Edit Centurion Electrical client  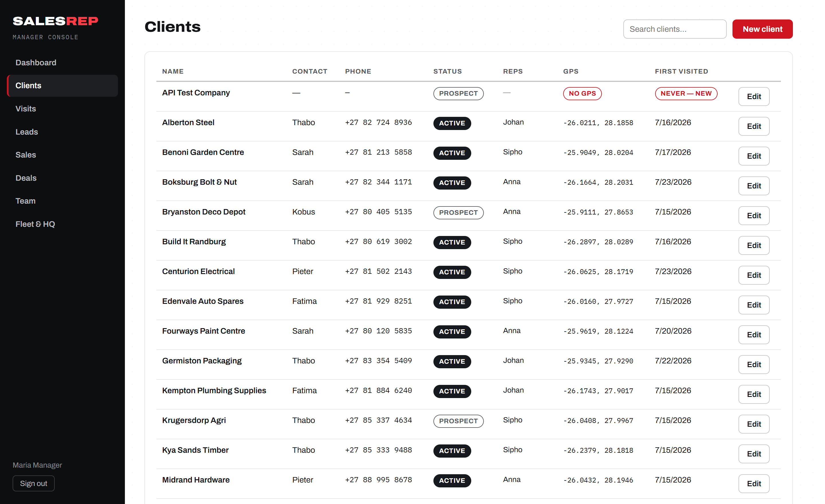click(x=754, y=275)
